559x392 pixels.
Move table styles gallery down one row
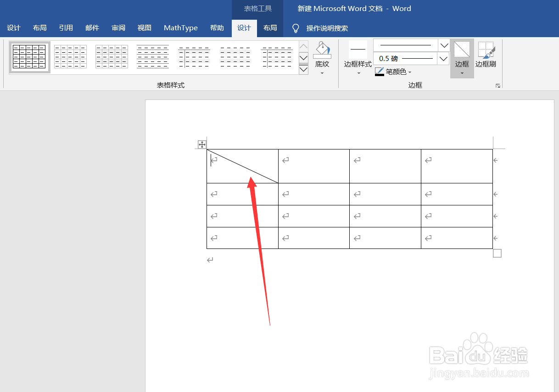[x=303, y=58]
